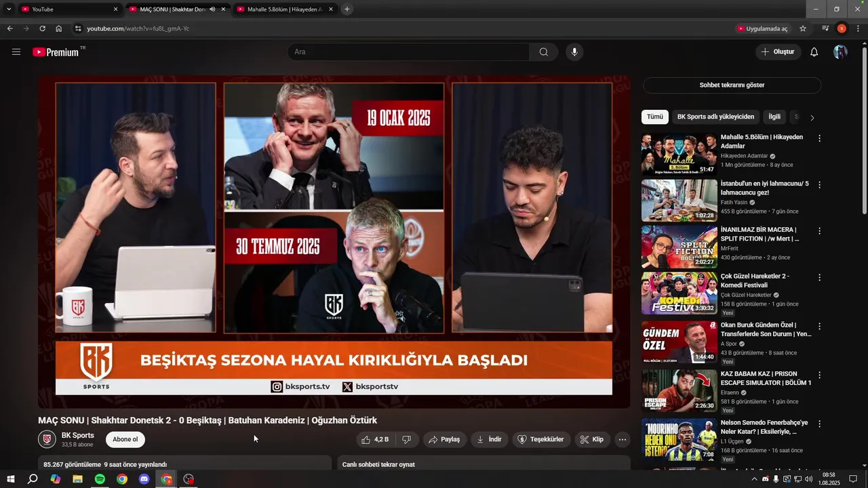Start voice search with microphone icon
868x488 pixels.
click(x=574, y=52)
